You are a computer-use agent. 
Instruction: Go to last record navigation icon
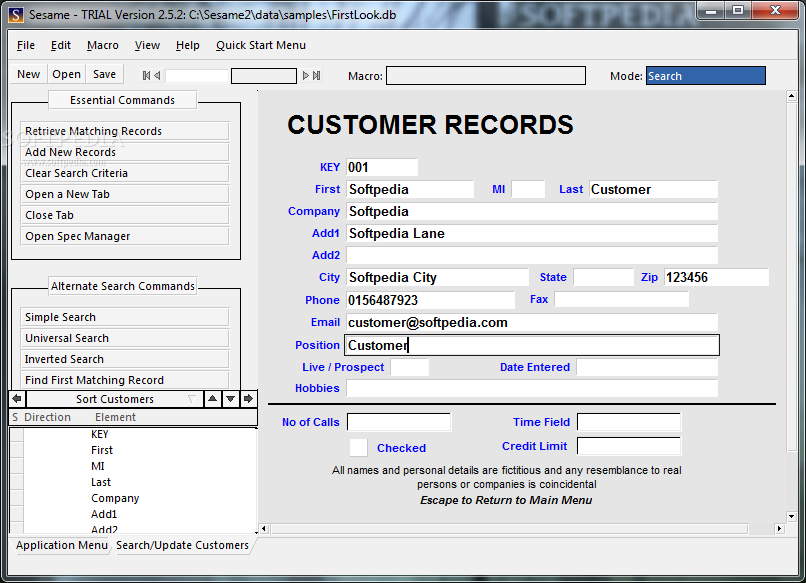tap(317, 76)
